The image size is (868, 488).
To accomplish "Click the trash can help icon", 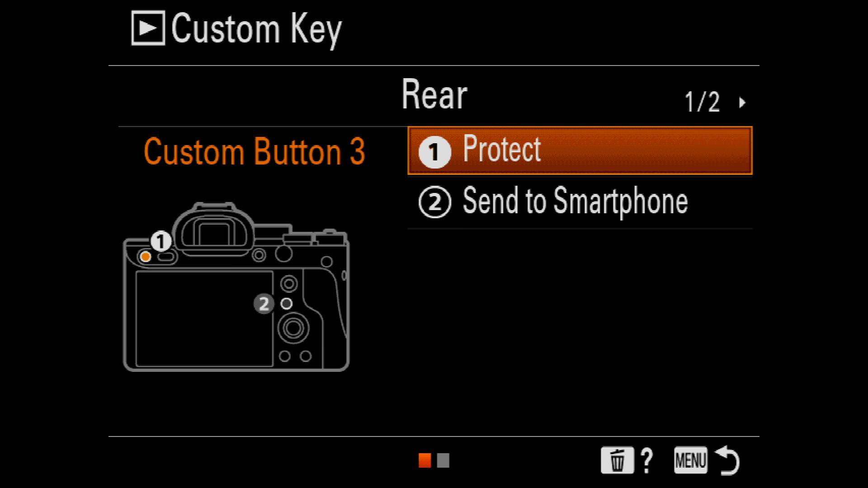I will (x=617, y=460).
